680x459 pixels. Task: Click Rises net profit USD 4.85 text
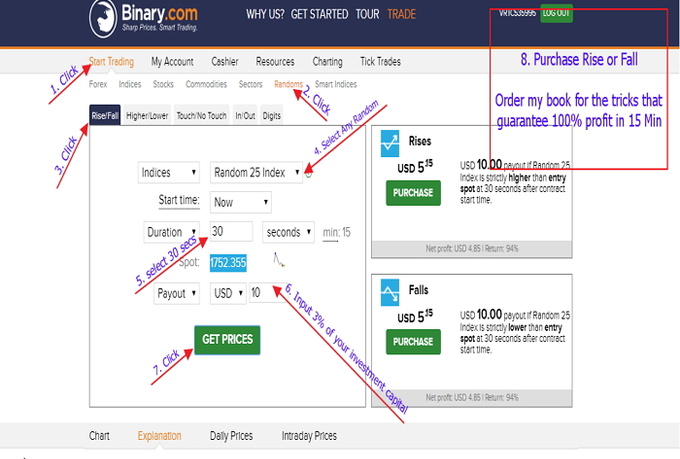tap(472, 249)
